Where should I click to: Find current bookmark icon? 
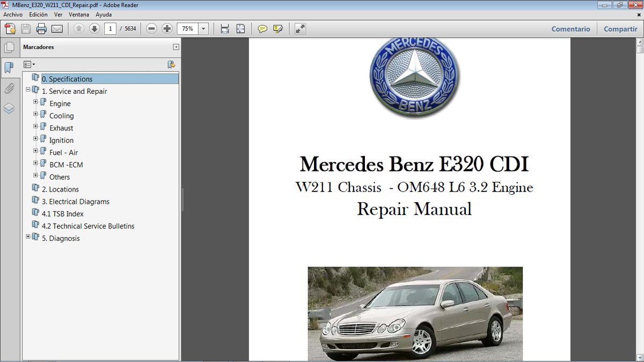[171, 64]
